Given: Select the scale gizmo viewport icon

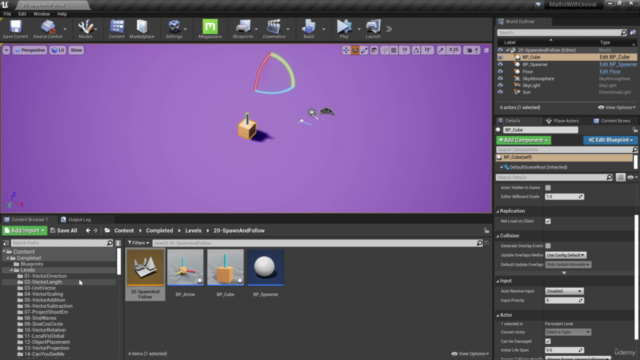Looking at the screenshot, I should pos(364,50).
